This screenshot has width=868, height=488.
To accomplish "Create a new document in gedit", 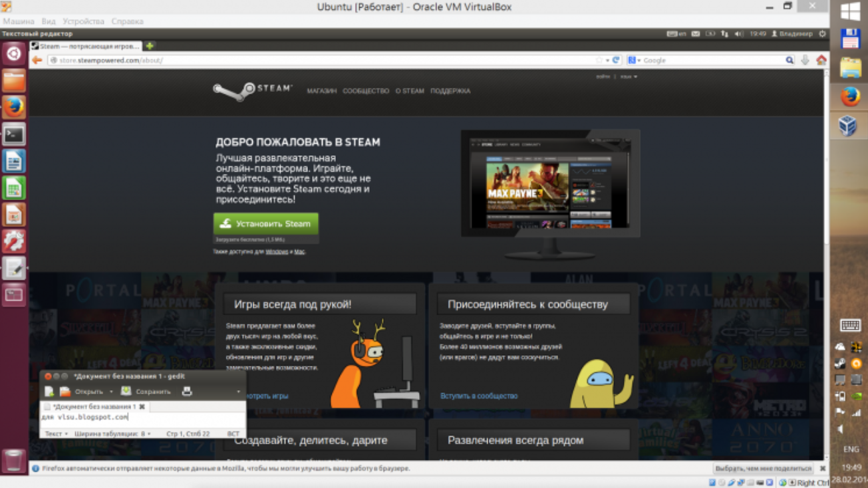I will pyautogui.click(x=49, y=392).
